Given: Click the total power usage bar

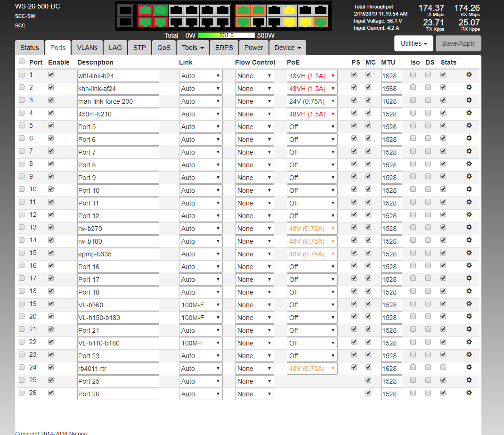Looking at the screenshot, I should pos(227,35).
